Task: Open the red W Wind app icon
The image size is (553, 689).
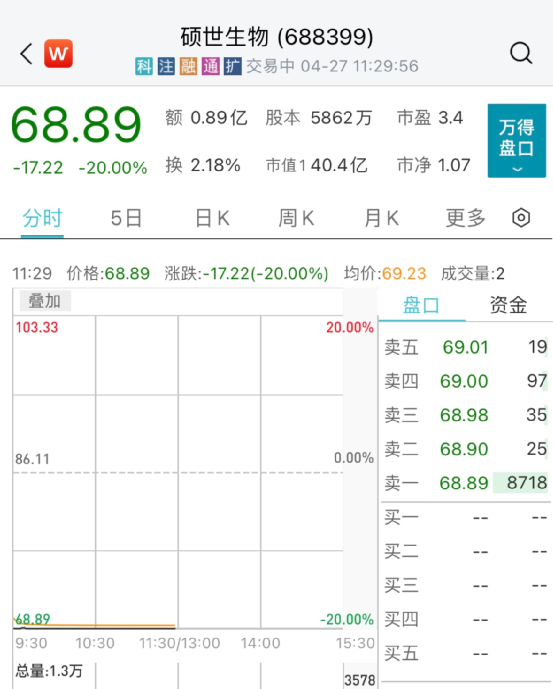Action: 58,54
